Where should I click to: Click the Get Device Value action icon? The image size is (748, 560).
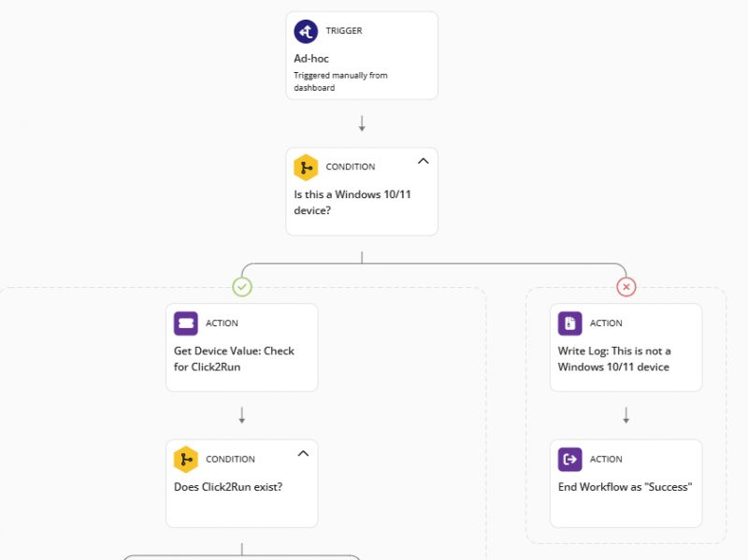(185, 323)
